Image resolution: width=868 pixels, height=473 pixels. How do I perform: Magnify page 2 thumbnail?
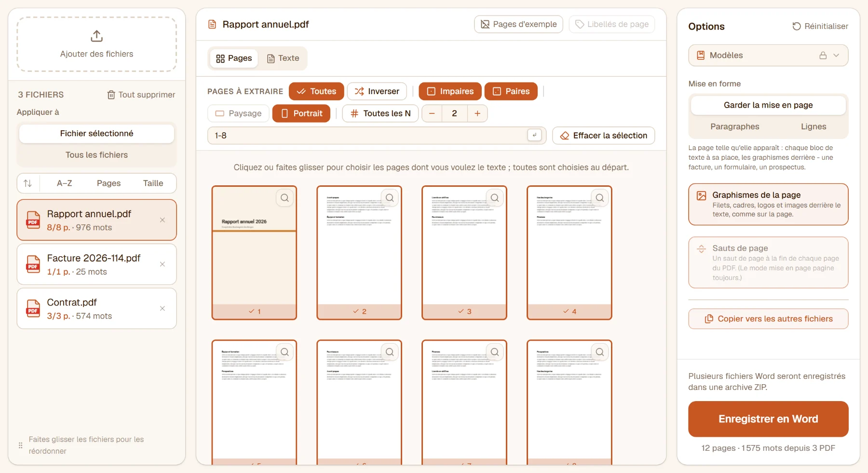390,198
